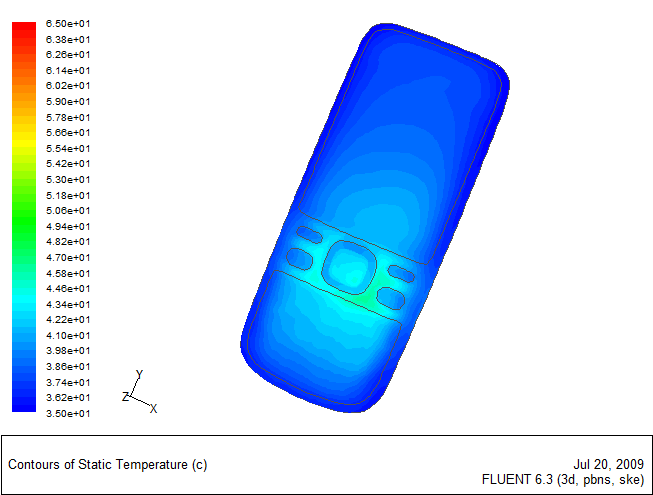This screenshot has height=495, width=653.
Task: Click the 4.10e+01 legend label
Action: [x=68, y=336]
